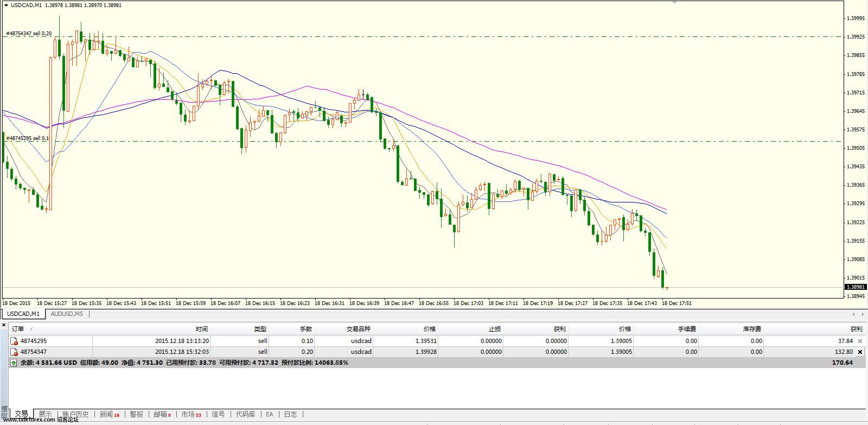Click the balance row green arrow icon
This screenshot has width=868, height=425.
click(x=14, y=363)
